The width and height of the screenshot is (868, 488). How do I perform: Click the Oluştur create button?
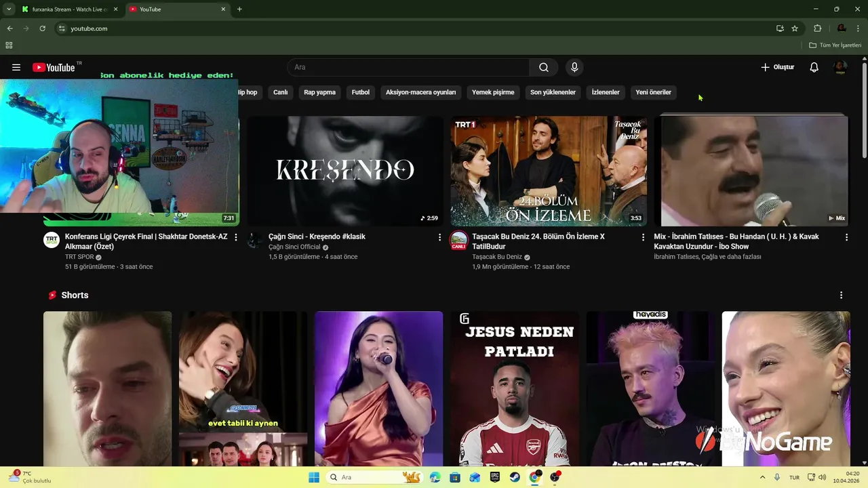pos(777,67)
